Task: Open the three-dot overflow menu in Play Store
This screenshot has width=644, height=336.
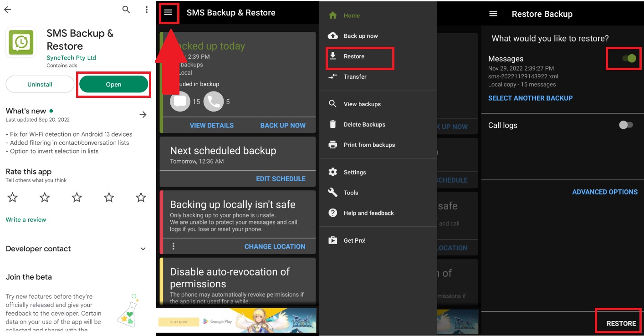Action: [146, 10]
